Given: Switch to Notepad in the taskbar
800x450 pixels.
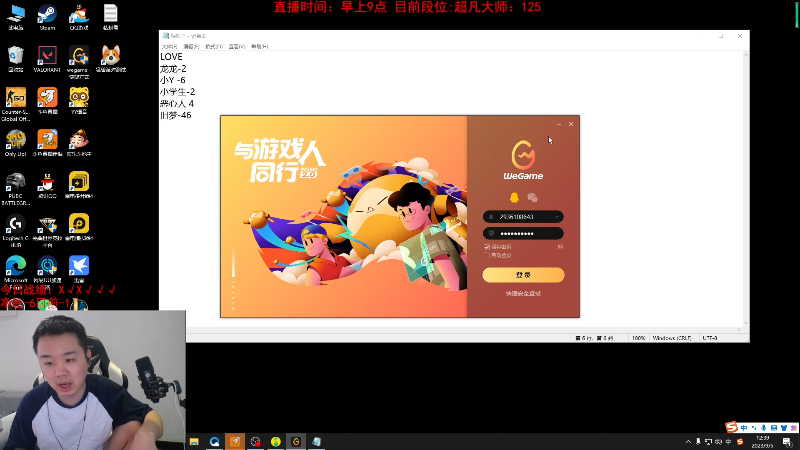Looking at the screenshot, I should pos(316,441).
